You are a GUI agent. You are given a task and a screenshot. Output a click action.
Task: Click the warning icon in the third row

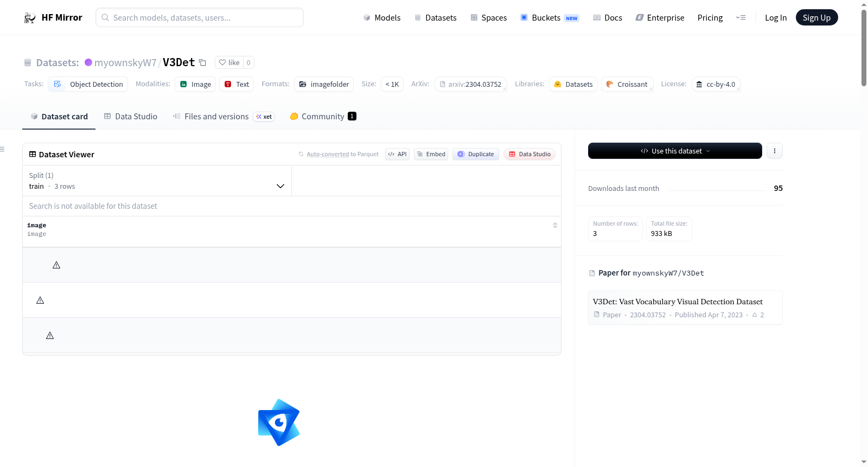coord(50,335)
